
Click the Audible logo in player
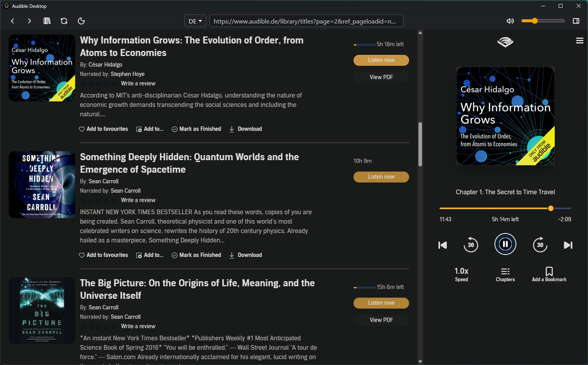pos(505,42)
